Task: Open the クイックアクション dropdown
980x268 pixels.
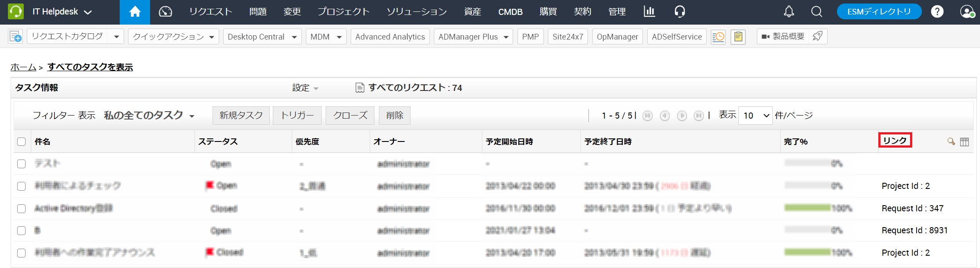Action: [x=173, y=37]
